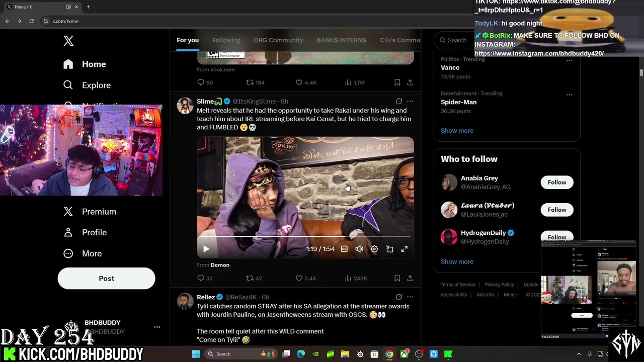Click the x.com/home address bar
This screenshot has height=362, width=644.
pos(65,21)
